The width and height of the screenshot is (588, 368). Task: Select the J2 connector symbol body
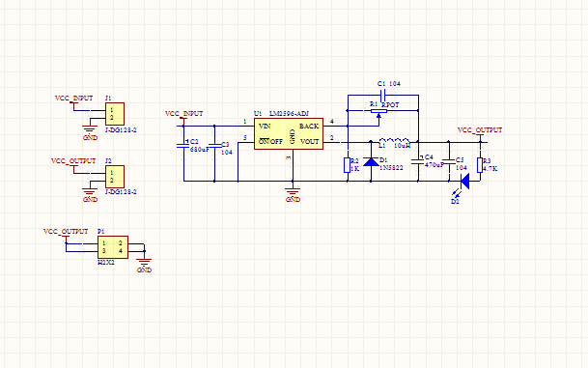click(115, 177)
